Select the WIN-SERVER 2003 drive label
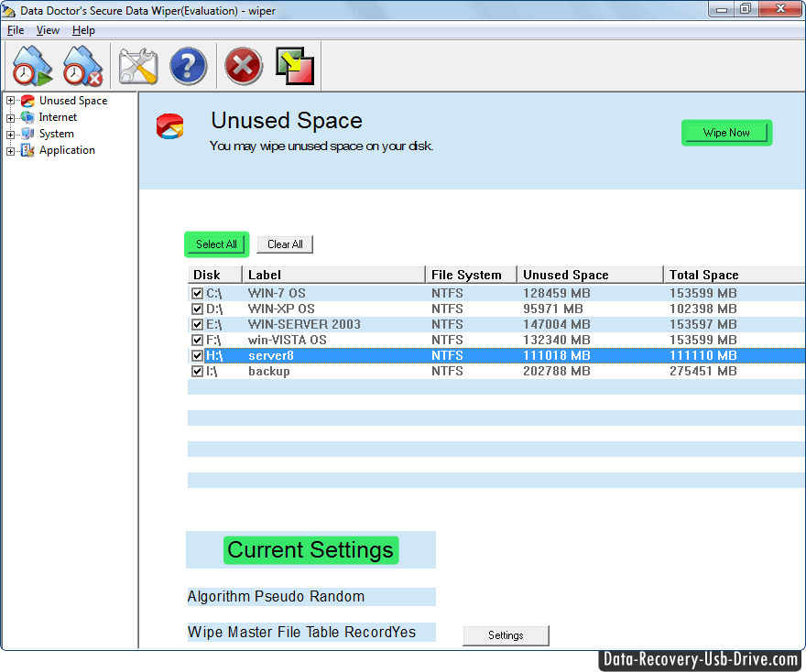The image size is (806, 672). tap(304, 325)
